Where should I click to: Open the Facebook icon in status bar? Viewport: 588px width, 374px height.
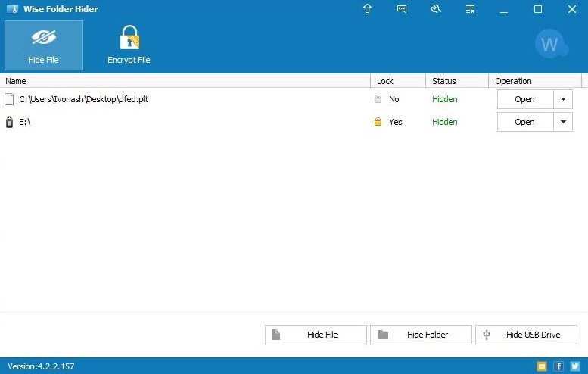(558, 366)
